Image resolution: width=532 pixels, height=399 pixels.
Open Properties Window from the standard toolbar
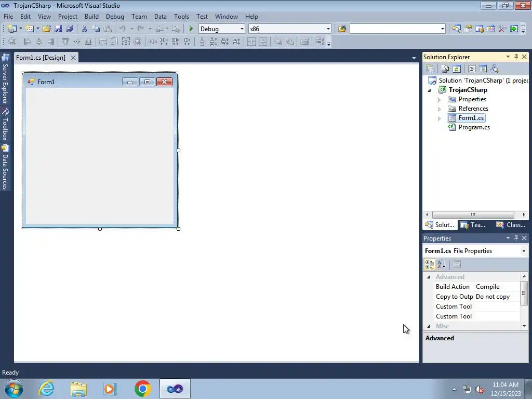(468, 29)
